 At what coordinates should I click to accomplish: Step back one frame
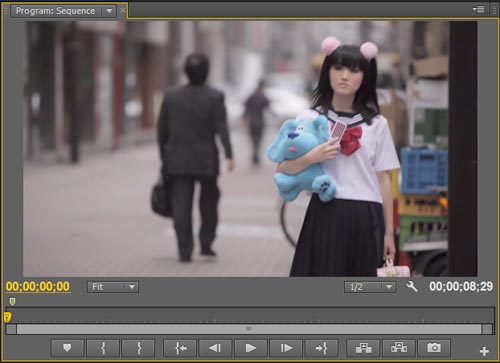(x=215, y=348)
